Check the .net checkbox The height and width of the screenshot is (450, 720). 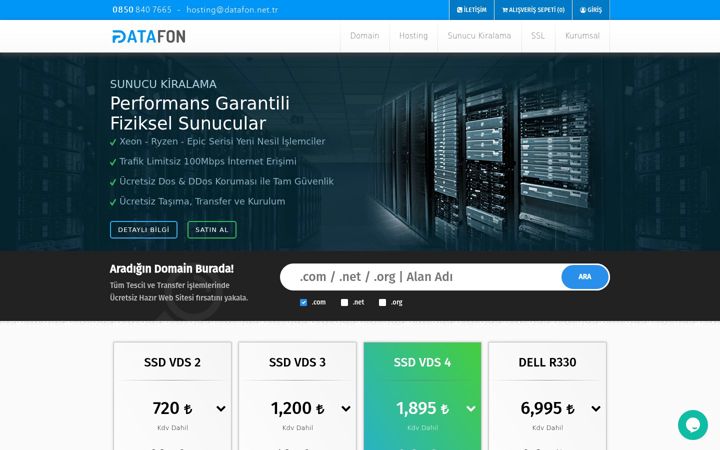point(344,302)
